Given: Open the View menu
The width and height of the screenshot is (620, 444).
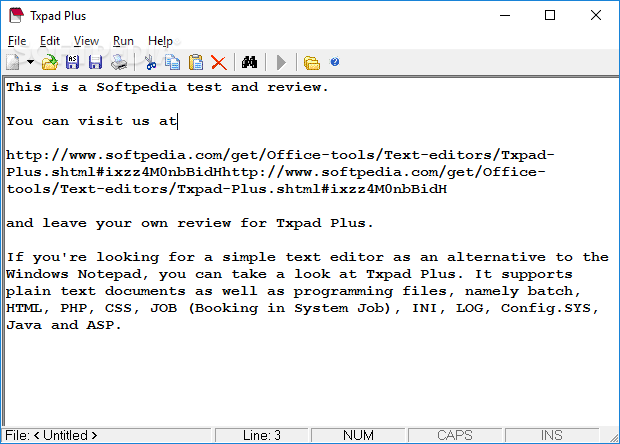Looking at the screenshot, I should pyautogui.click(x=86, y=41).
